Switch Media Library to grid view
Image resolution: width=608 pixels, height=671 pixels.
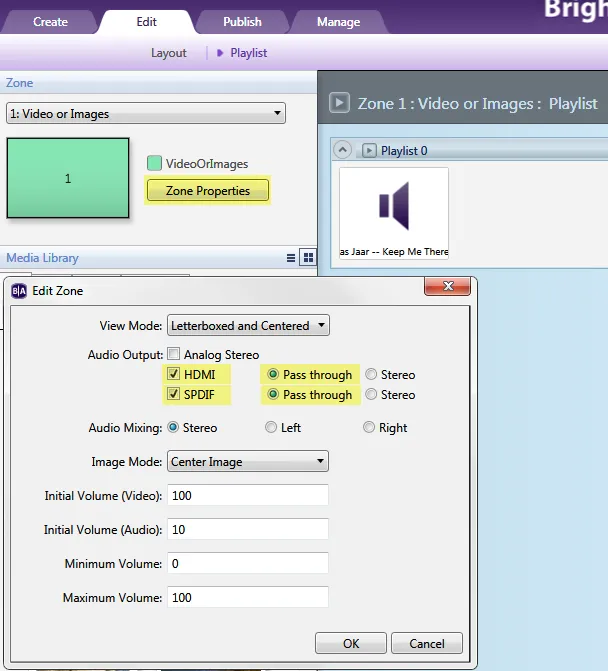pos(308,257)
